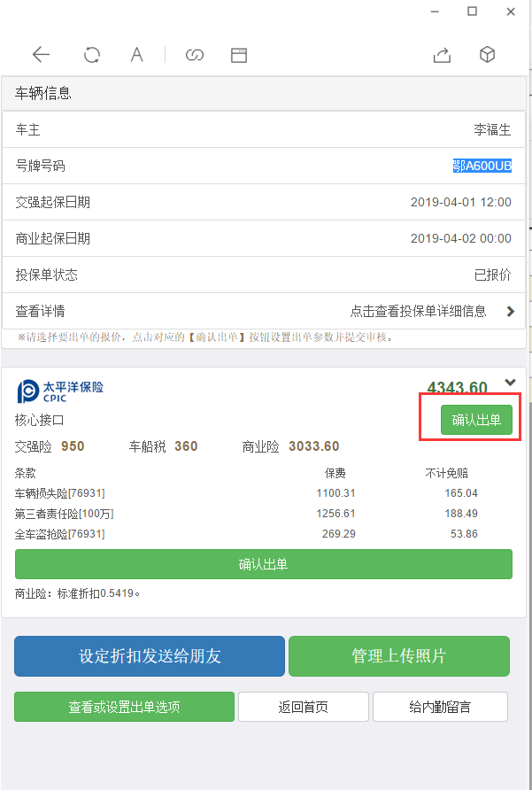Click the 保费 column header
This screenshot has width=532, height=790.
[335, 474]
